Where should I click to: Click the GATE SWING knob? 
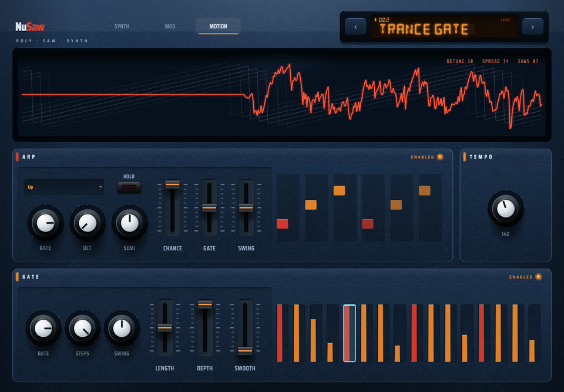point(122,329)
